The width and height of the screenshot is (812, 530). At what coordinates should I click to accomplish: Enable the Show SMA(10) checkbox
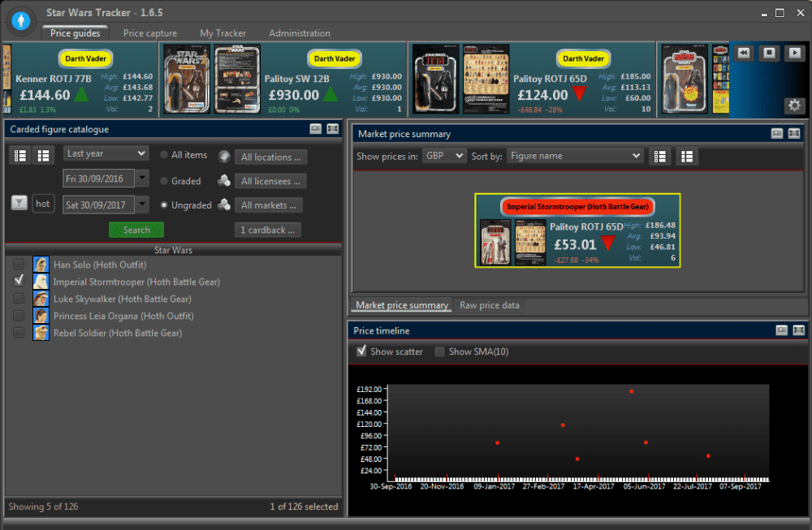click(439, 351)
